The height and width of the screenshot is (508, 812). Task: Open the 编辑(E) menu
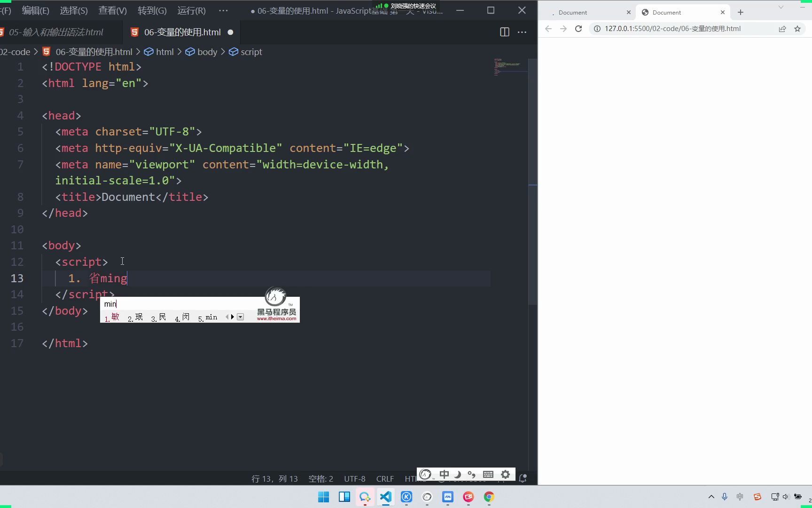[35, 10]
